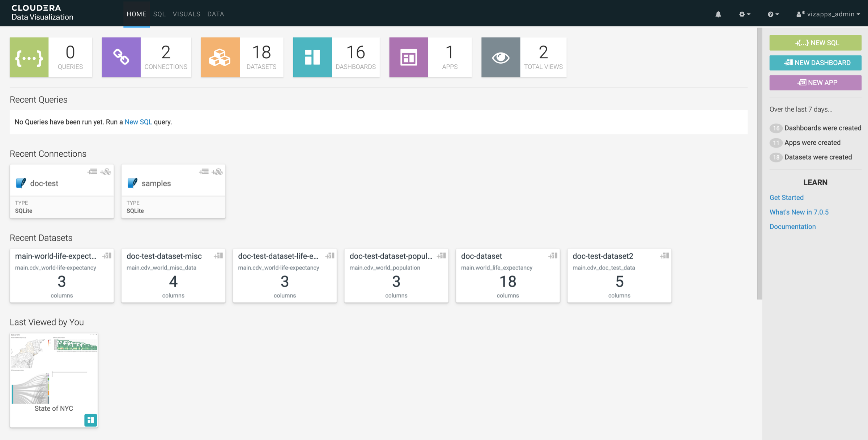This screenshot has height=440, width=868.
Task: Open the settings gear dropdown
Action: tap(744, 14)
